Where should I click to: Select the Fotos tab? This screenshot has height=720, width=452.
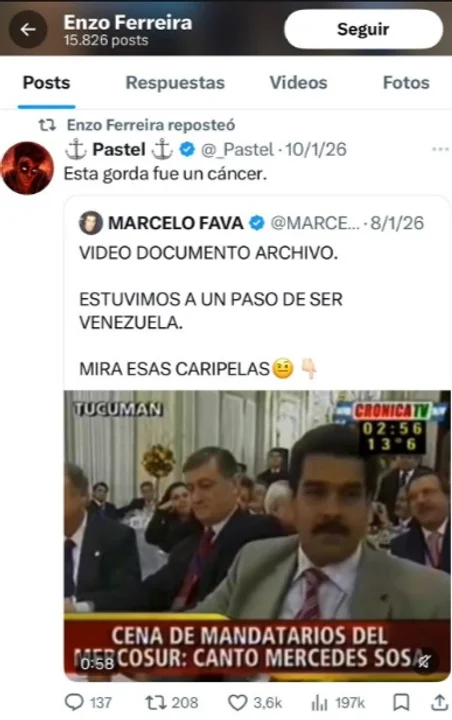[x=406, y=83]
